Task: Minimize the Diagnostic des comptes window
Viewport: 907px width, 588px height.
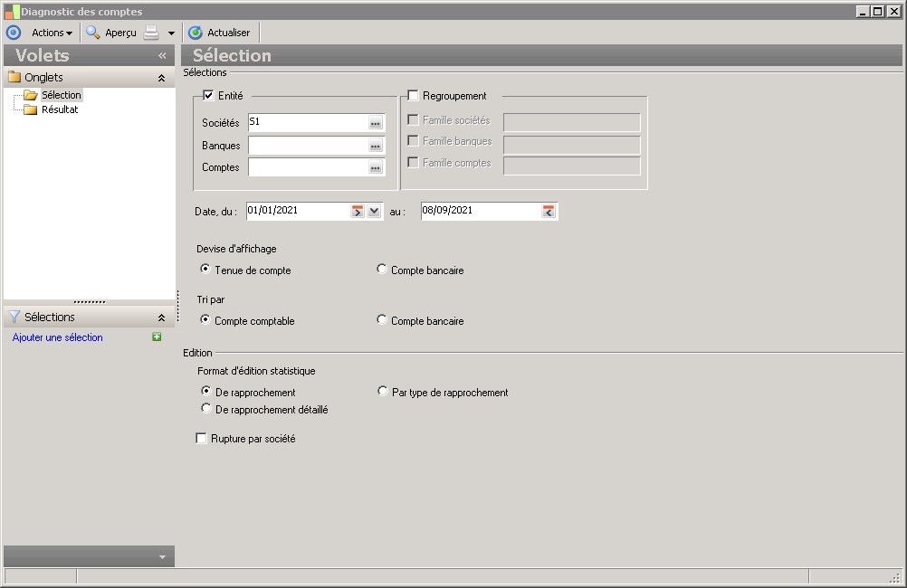Action: point(863,11)
